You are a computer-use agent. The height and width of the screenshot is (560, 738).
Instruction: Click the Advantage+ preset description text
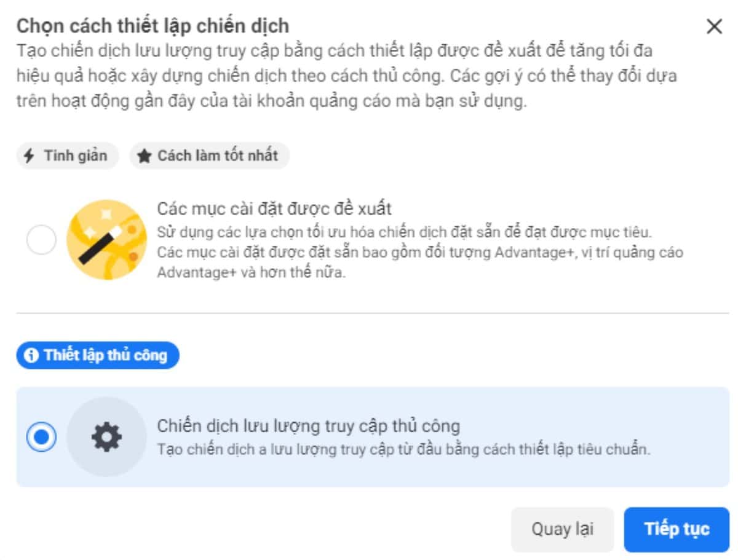pyautogui.click(x=419, y=253)
